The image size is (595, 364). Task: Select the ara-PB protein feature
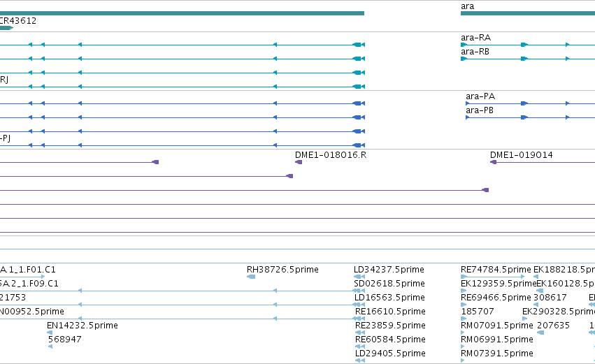tap(530, 117)
